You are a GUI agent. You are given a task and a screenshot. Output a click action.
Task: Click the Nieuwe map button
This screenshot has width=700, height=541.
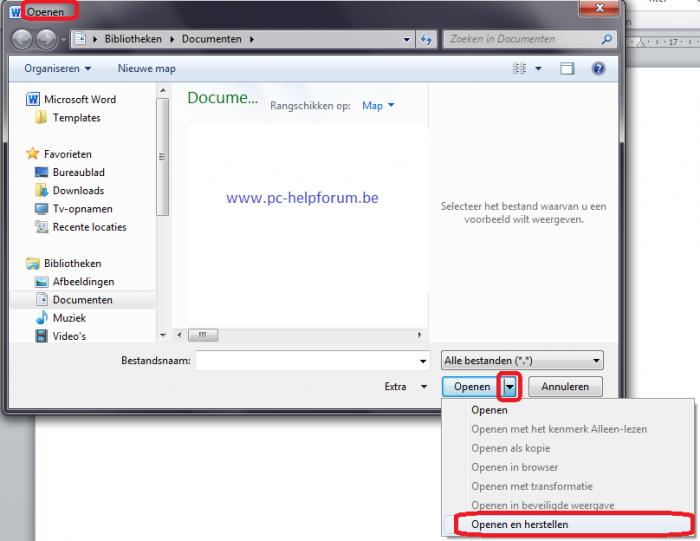(x=146, y=69)
